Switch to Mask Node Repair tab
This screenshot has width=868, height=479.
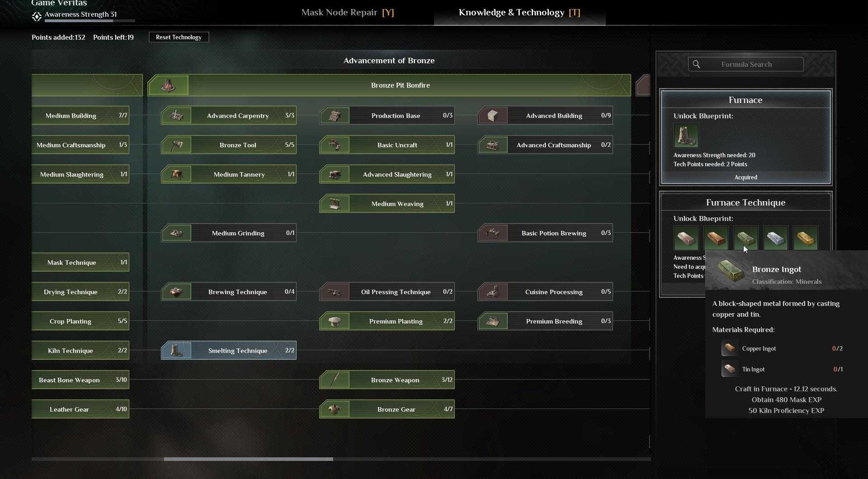pos(348,12)
